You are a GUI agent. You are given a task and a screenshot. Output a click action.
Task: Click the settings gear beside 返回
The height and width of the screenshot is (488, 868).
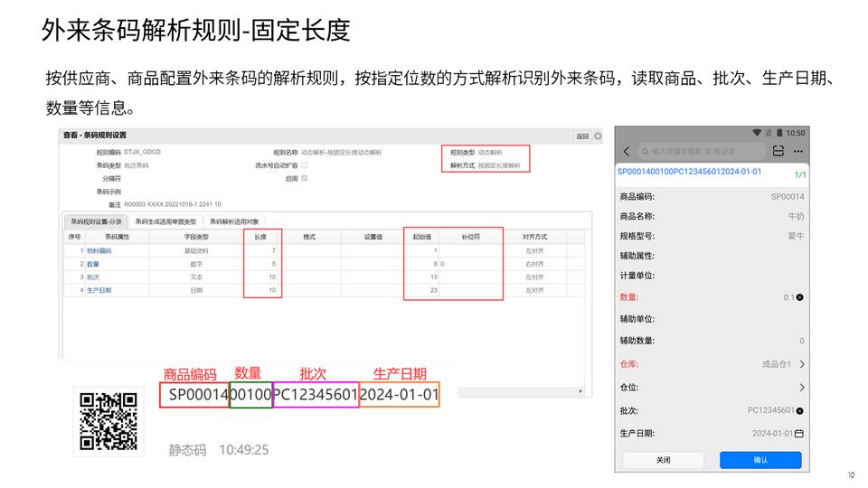[x=598, y=136]
